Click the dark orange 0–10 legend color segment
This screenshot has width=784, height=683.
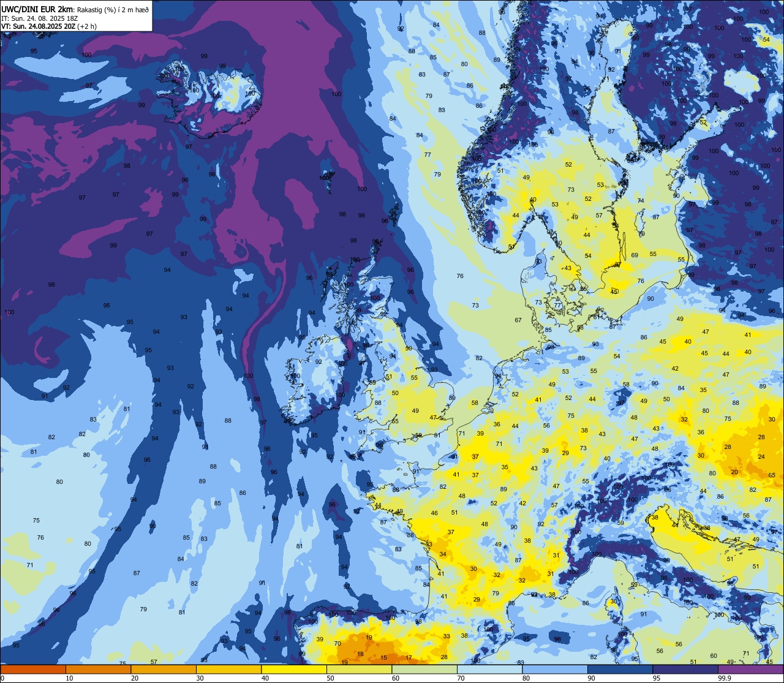tap(33, 669)
